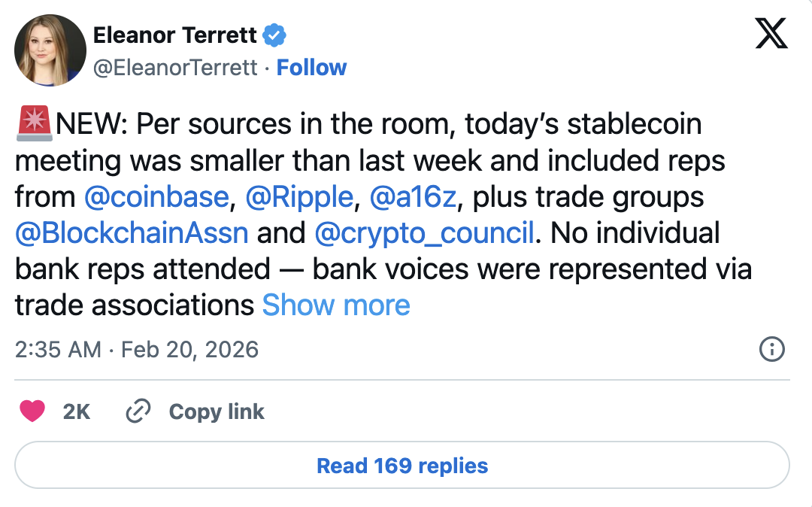Click the blue verified badge
The height and width of the screenshot is (507, 812).
coord(273,35)
